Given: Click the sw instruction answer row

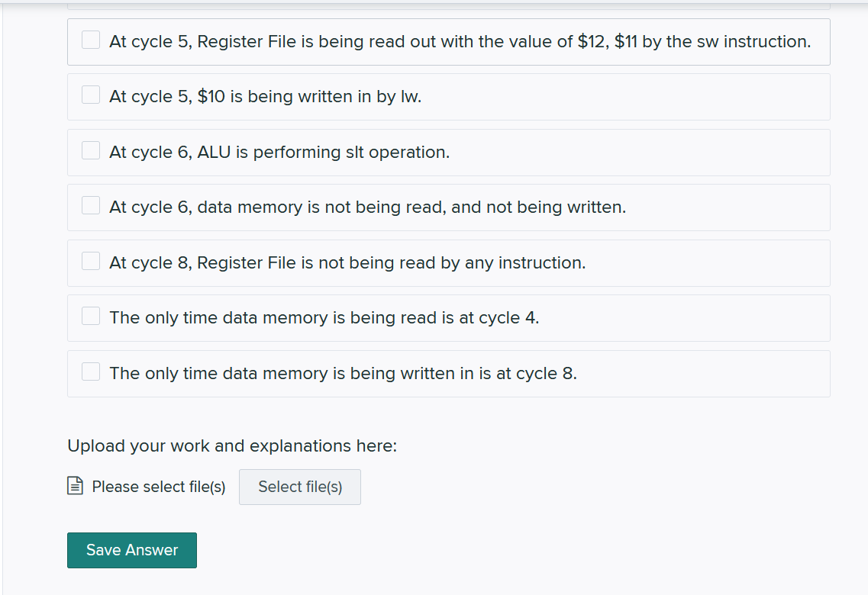Looking at the screenshot, I should tap(449, 41).
